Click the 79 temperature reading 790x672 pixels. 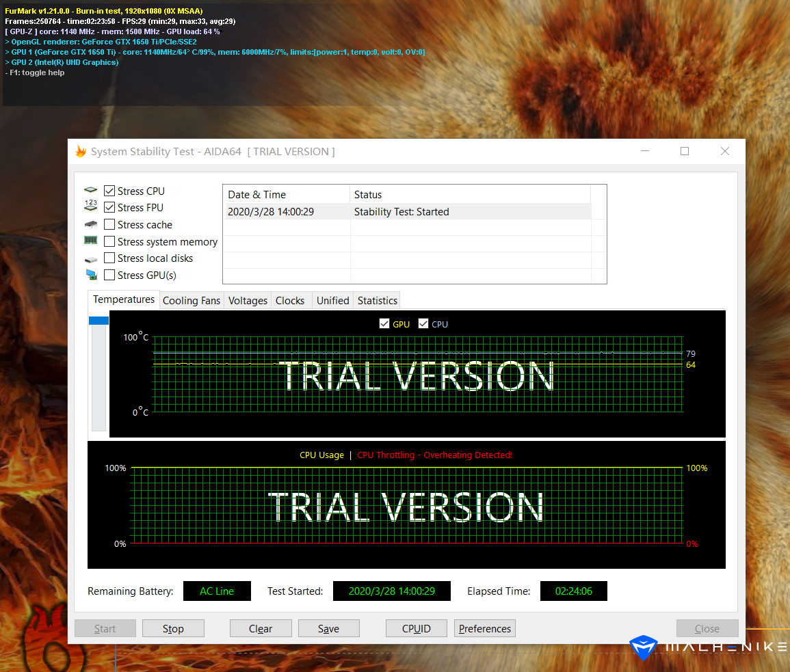pyautogui.click(x=691, y=353)
